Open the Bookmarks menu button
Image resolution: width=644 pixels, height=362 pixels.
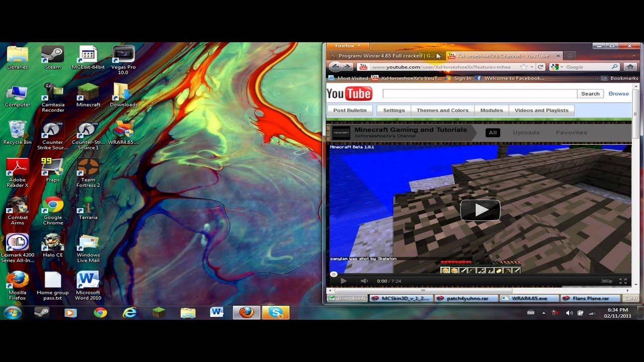(619, 78)
